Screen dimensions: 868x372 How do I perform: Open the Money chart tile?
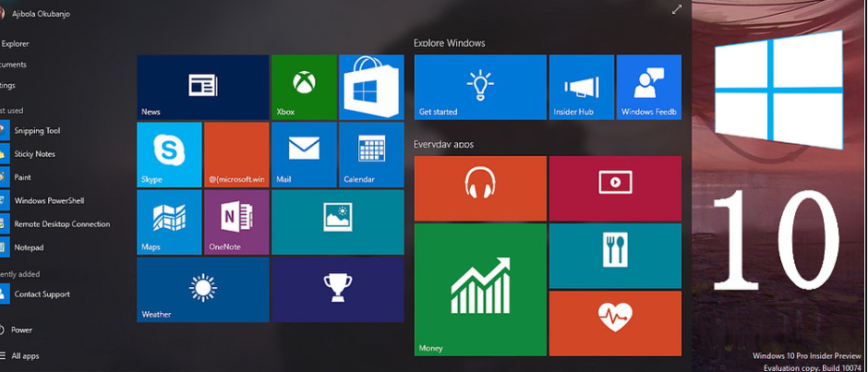480,290
